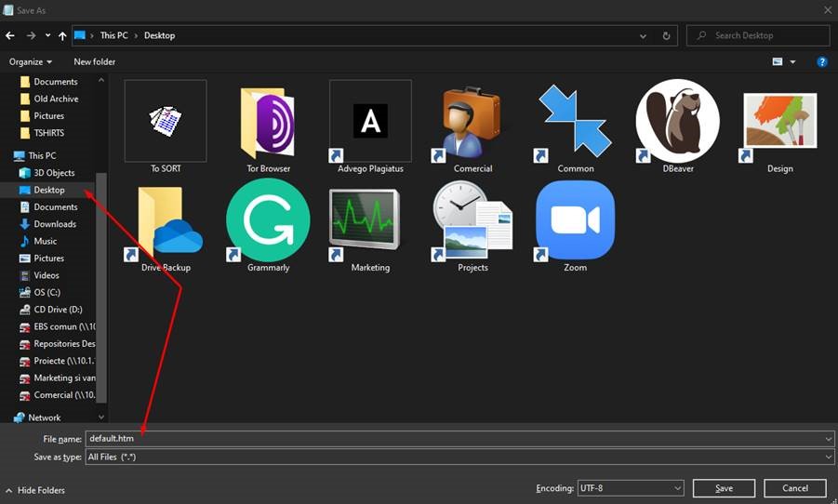Select the Drive Backup folder shortcut

[x=166, y=221]
